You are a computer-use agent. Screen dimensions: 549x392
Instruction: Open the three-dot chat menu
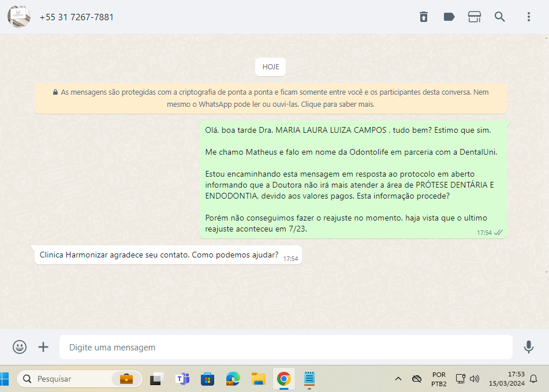529,17
